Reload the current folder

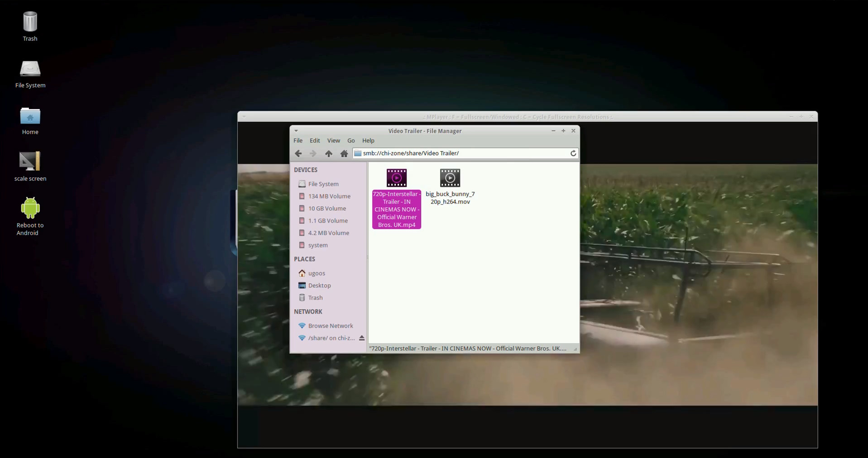573,153
